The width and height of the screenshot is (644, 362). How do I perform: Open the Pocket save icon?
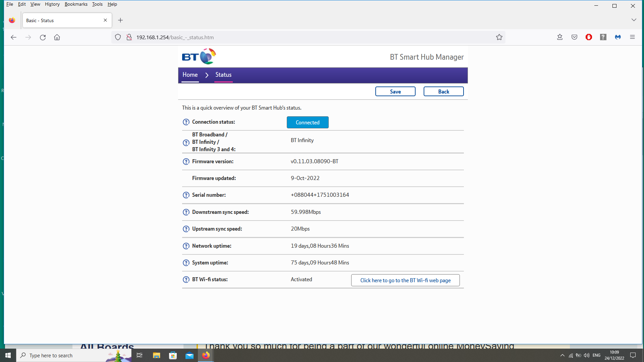(x=574, y=37)
